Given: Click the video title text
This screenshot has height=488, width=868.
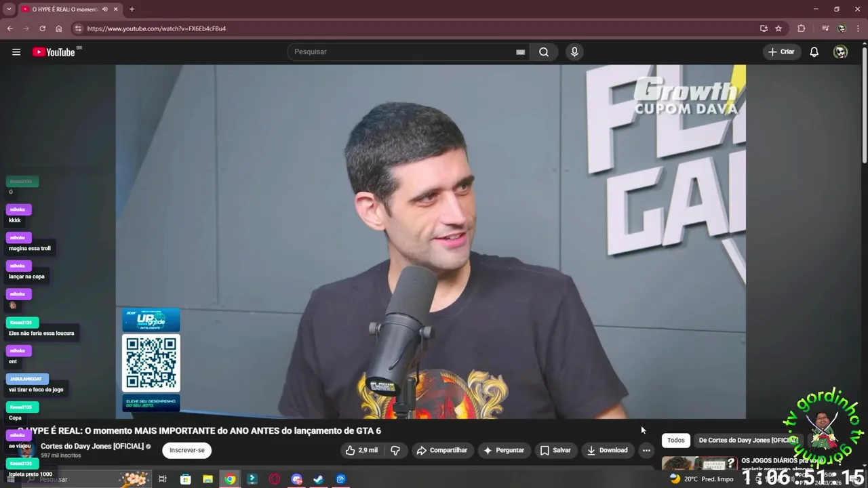Looking at the screenshot, I should [200, 430].
